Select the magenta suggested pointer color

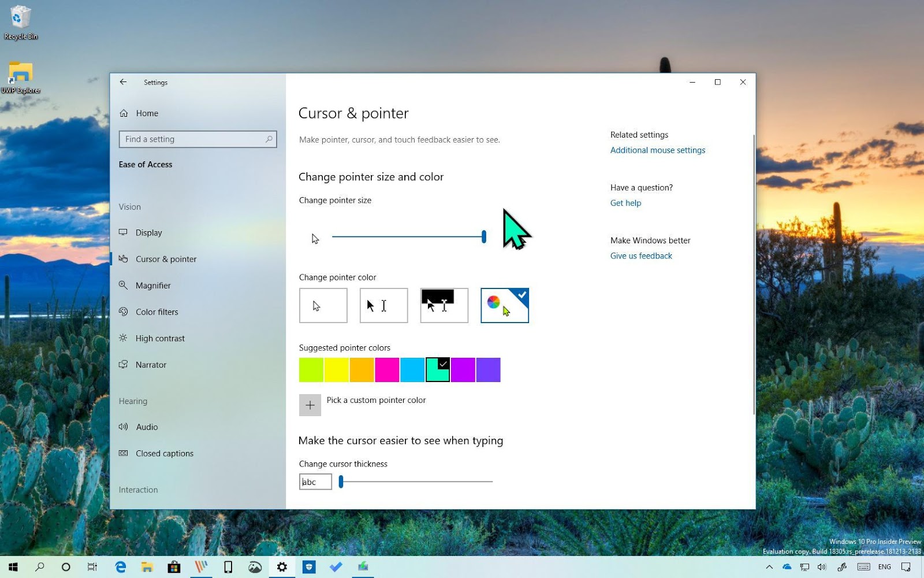pyautogui.click(x=387, y=369)
